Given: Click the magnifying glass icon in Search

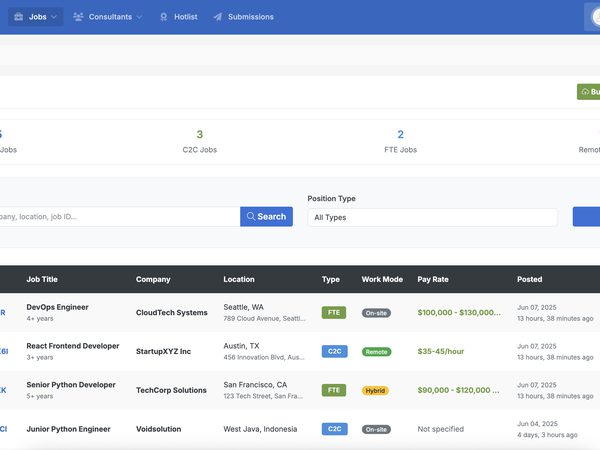Looking at the screenshot, I should tap(251, 216).
